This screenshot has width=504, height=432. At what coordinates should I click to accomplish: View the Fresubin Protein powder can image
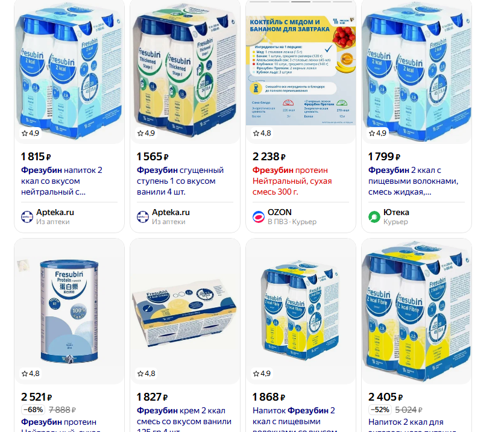coord(69,311)
